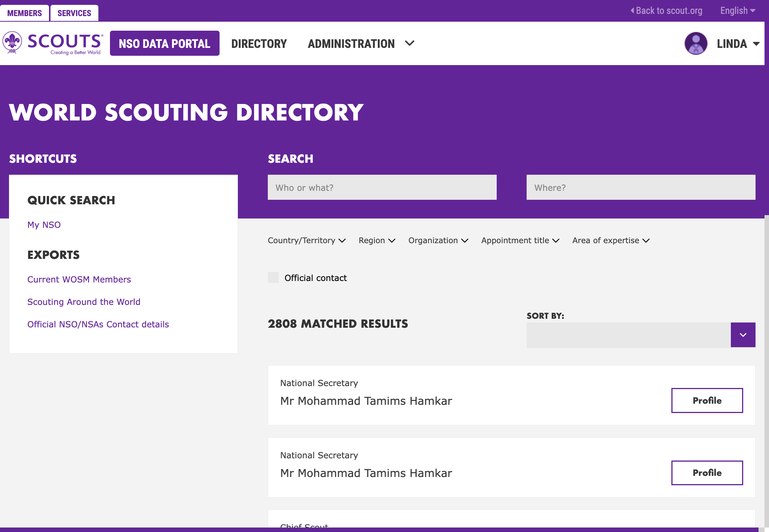Expand the Country/Territory filter
The image size is (769, 532).
(307, 241)
